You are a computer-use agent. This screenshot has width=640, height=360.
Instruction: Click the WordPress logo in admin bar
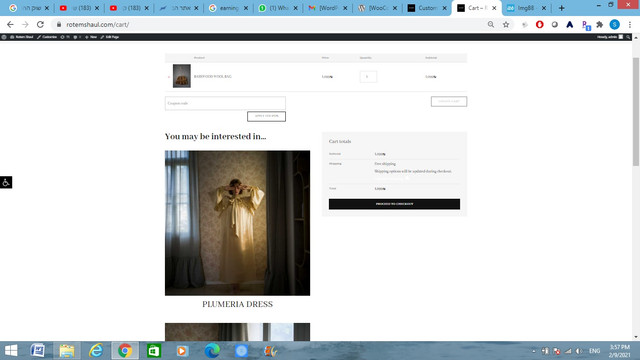tap(4, 37)
